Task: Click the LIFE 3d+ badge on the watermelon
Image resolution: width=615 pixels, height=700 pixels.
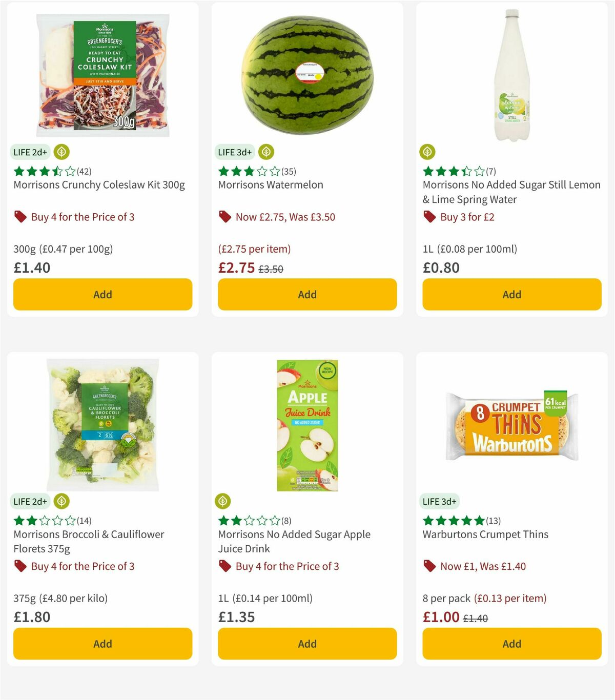Action: 235,152
